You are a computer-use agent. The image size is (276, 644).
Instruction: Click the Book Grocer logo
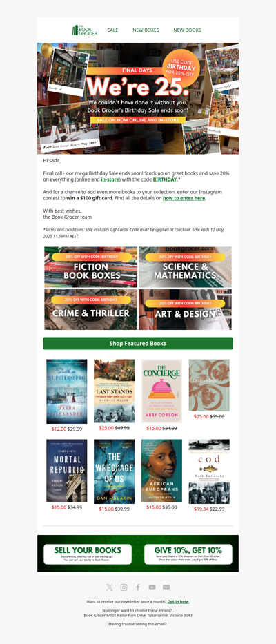[x=85, y=30]
